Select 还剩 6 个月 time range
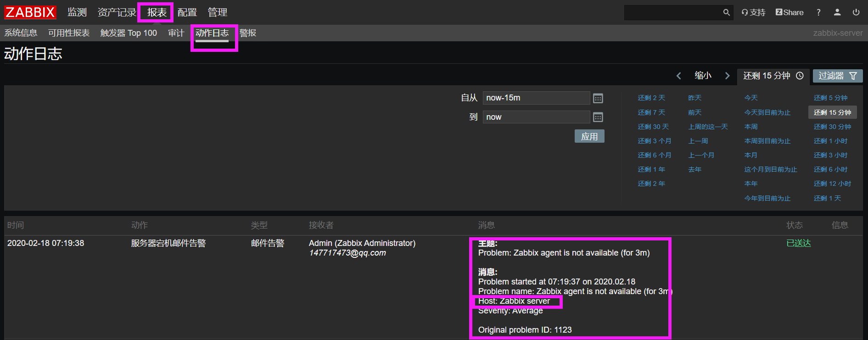The height and width of the screenshot is (340, 868). [655, 155]
